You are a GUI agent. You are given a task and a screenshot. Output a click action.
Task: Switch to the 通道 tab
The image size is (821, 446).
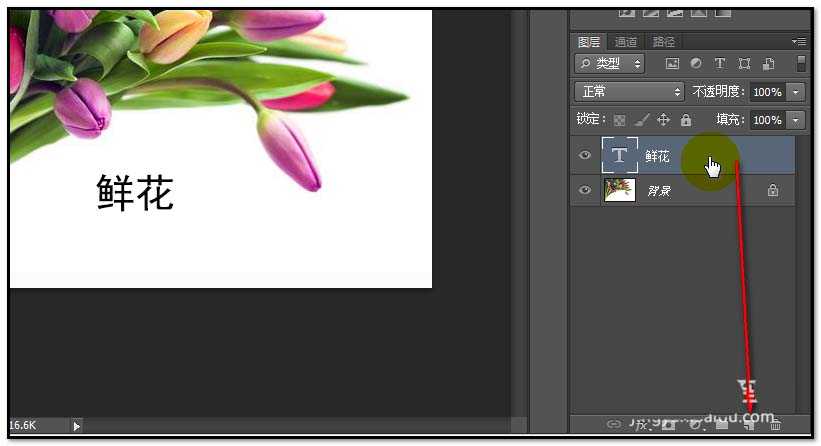pyautogui.click(x=626, y=42)
